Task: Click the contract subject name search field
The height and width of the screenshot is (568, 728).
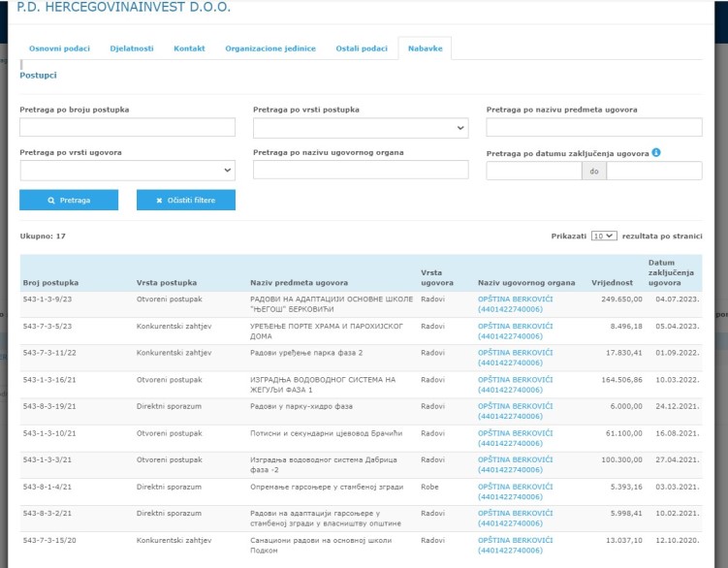Action: tap(593, 127)
